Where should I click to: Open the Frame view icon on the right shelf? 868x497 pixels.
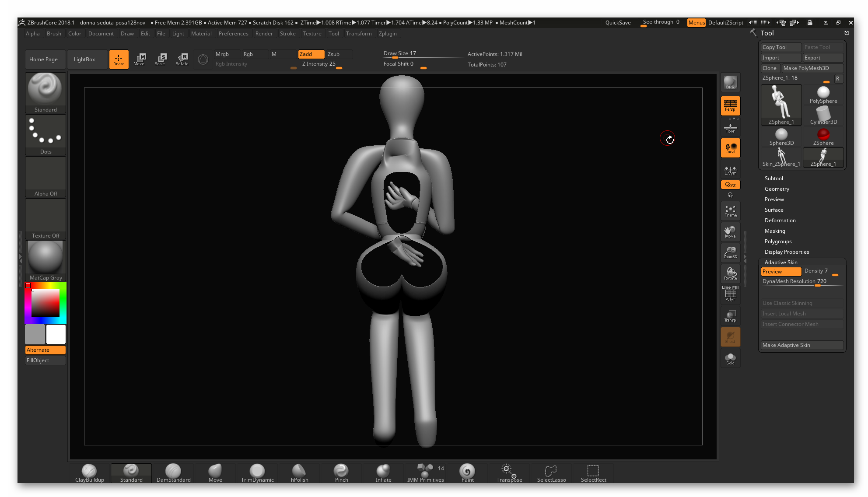point(730,210)
